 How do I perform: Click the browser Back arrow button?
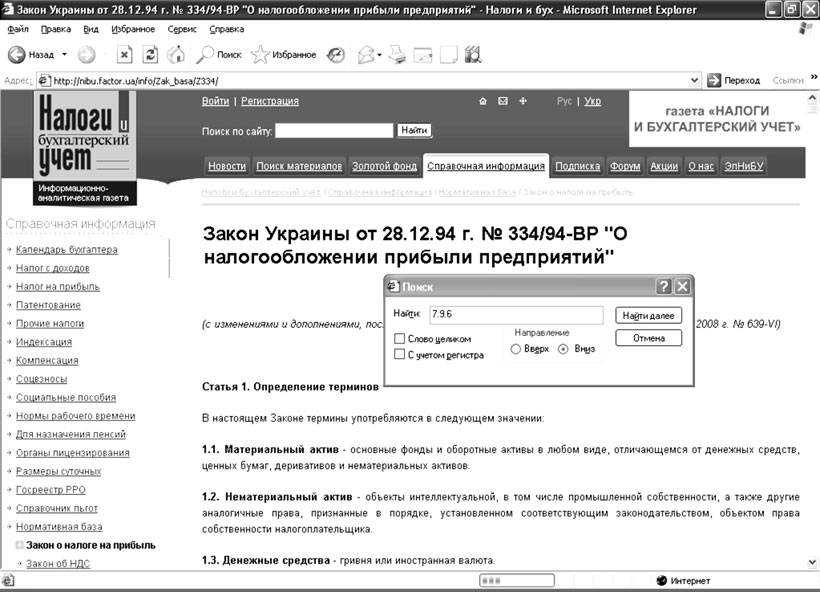click(17, 54)
